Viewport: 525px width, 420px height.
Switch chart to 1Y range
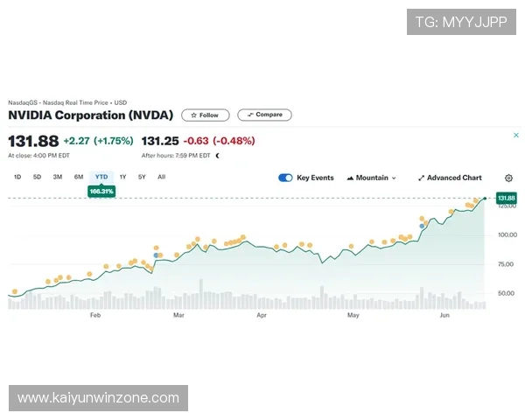[x=122, y=177]
